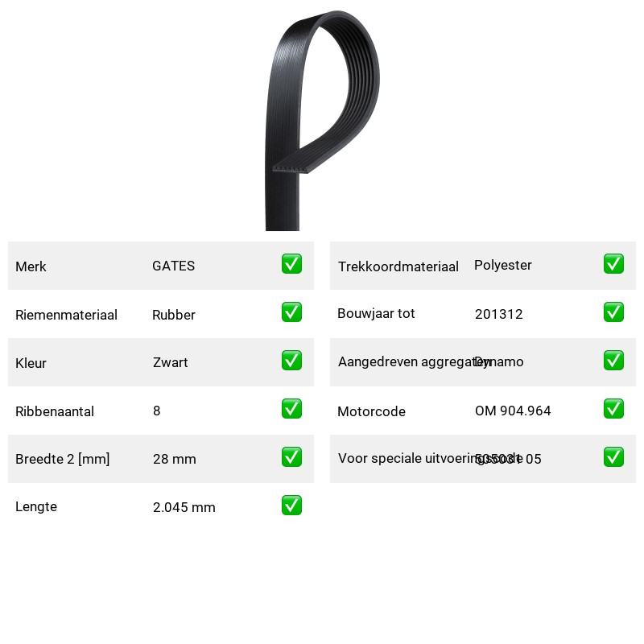Click the Motorcode label text
Image resolution: width=644 pixels, height=644 pixels.
point(371,411)
